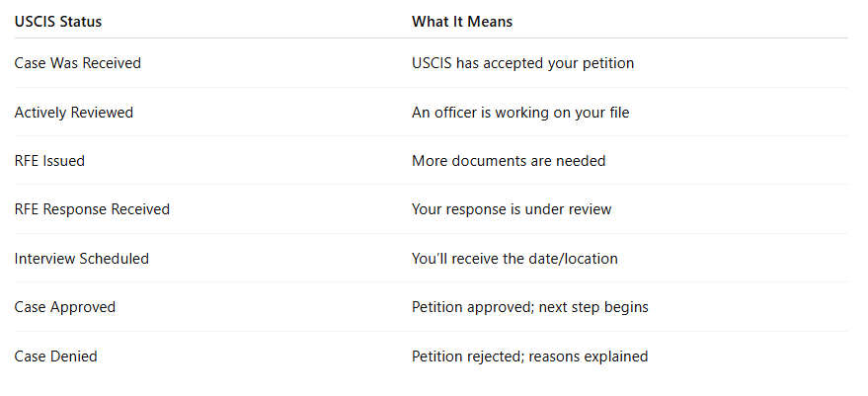Screen dimensions: 868x396
Task: Select the 'Actively Reviewed' status cell
Action: (x=74, y=113)
